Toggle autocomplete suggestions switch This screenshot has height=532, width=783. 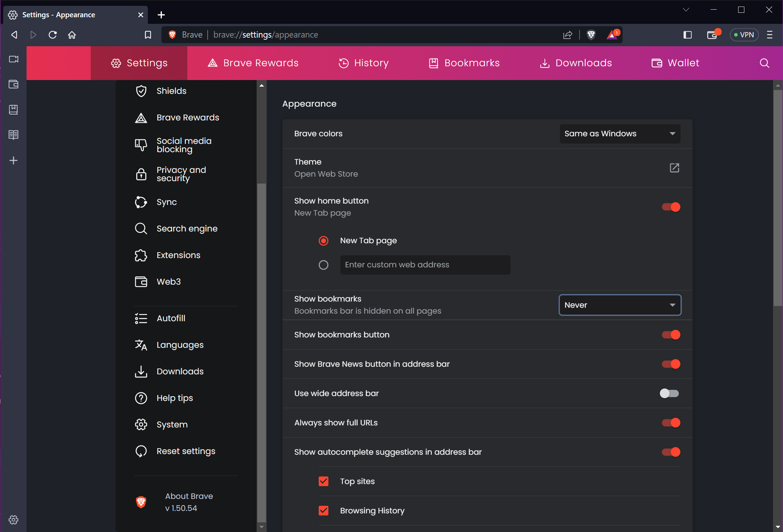671,452
